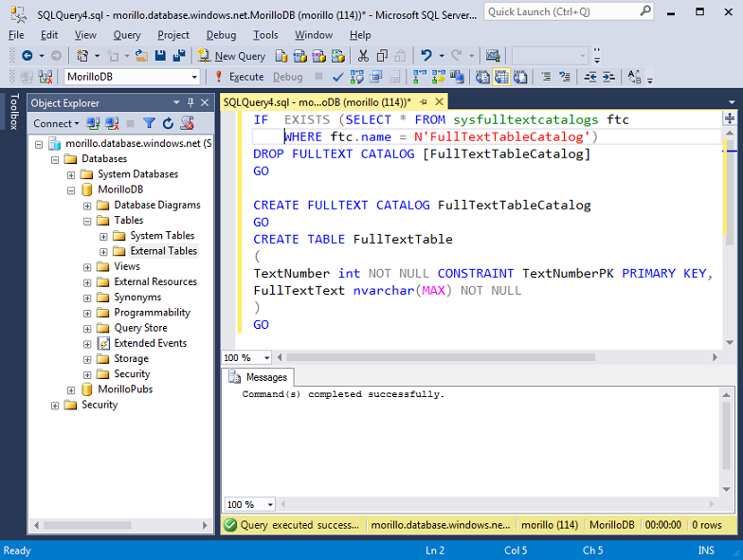743x560 pixels.
Task: Refresh the Object Explorer tree
Action: (x=169, y=123)
